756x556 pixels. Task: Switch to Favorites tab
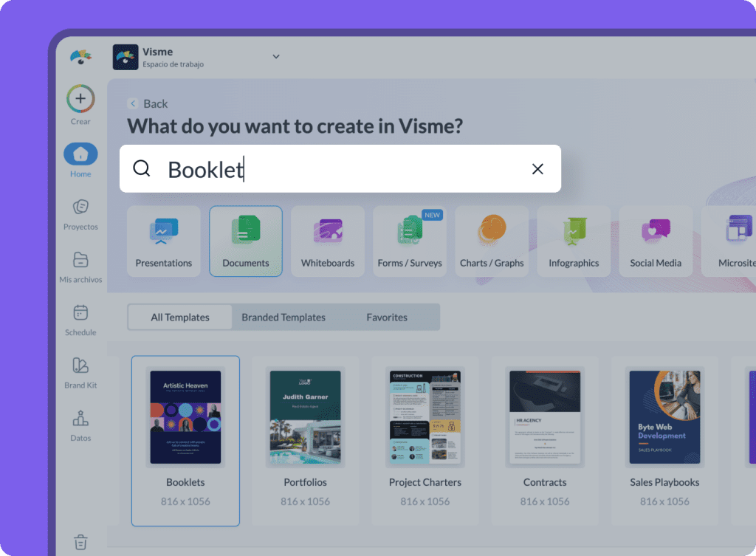point(387,318)
